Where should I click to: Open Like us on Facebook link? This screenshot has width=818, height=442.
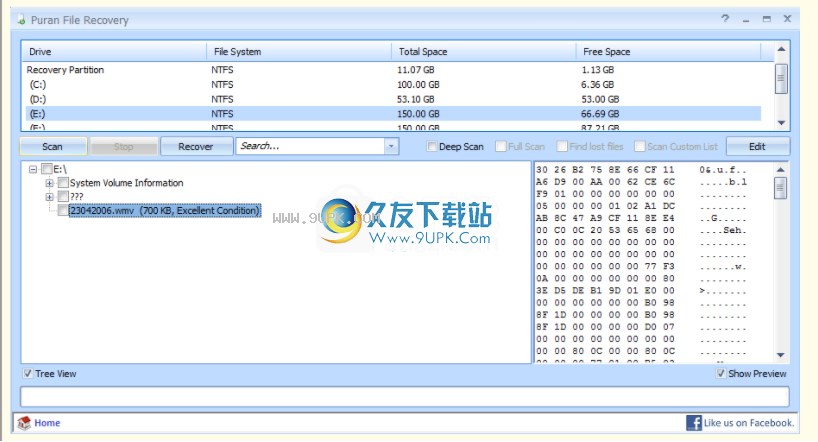point(749,423)
